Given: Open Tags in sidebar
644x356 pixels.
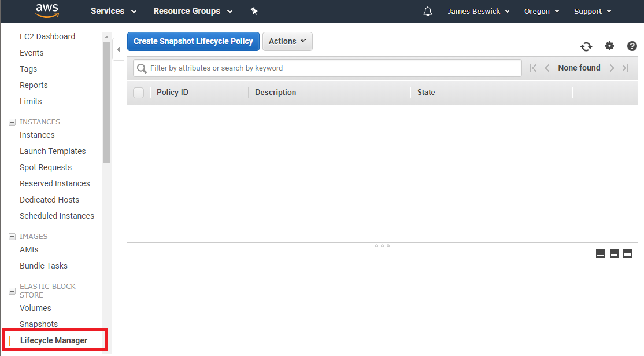Looking at the screenshot, I should (x=28, y=69).
